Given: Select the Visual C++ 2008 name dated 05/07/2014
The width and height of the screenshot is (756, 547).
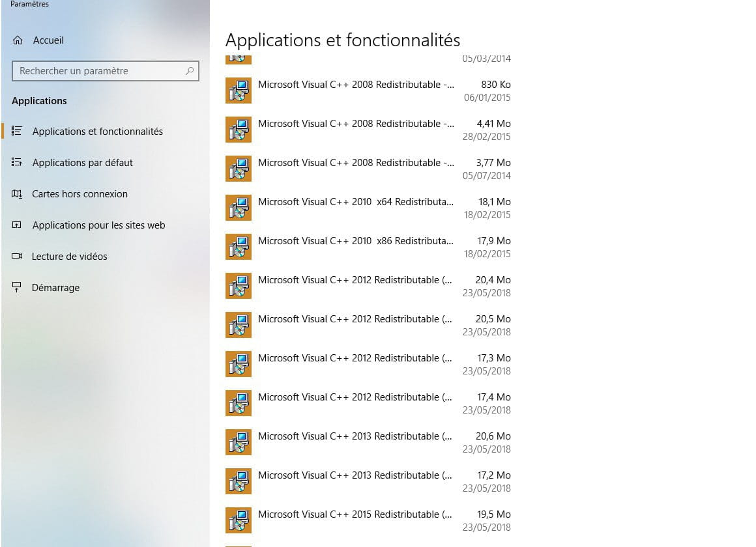Looking at the screenshot, I should (x=356, y=162).
